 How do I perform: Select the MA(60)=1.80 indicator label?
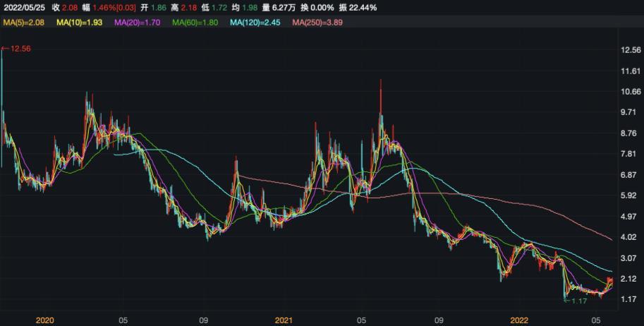click(x=195, y=22)
